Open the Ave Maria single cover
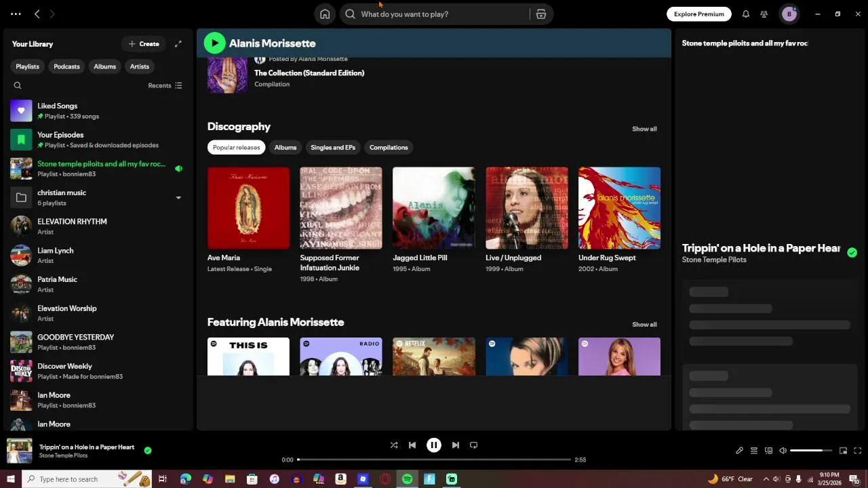Screen dimensions: 868x488 [248, 208]
